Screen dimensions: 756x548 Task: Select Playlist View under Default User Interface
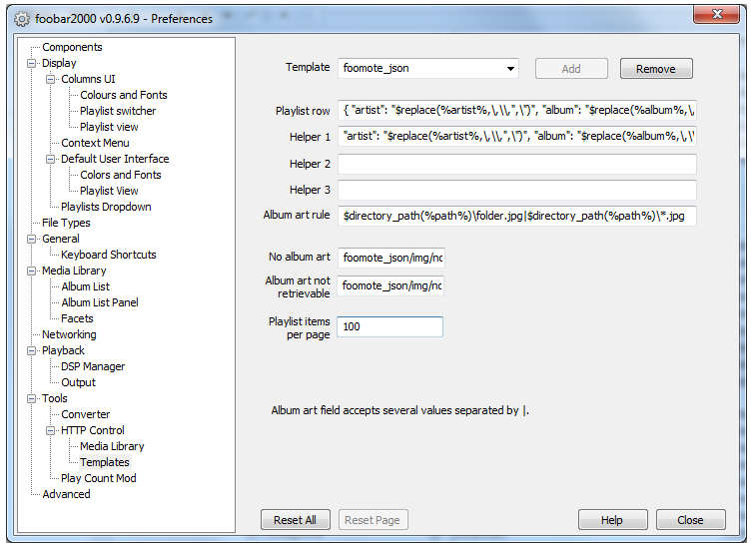[109, 191]
